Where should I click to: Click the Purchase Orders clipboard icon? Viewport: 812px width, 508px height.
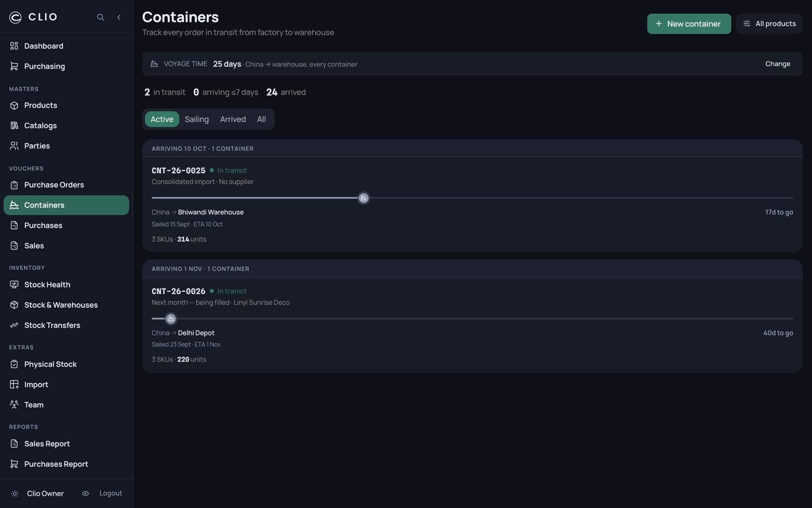[x=14, y=185]
